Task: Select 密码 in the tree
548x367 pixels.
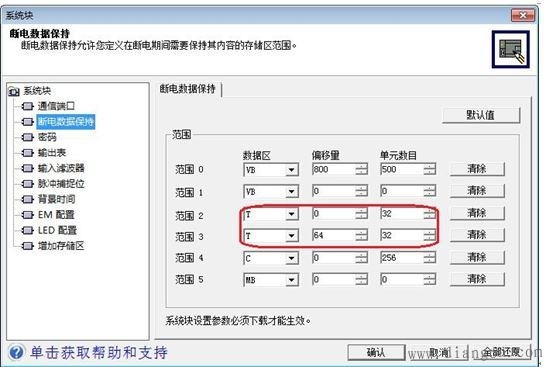Action: [x=47, y=137]
